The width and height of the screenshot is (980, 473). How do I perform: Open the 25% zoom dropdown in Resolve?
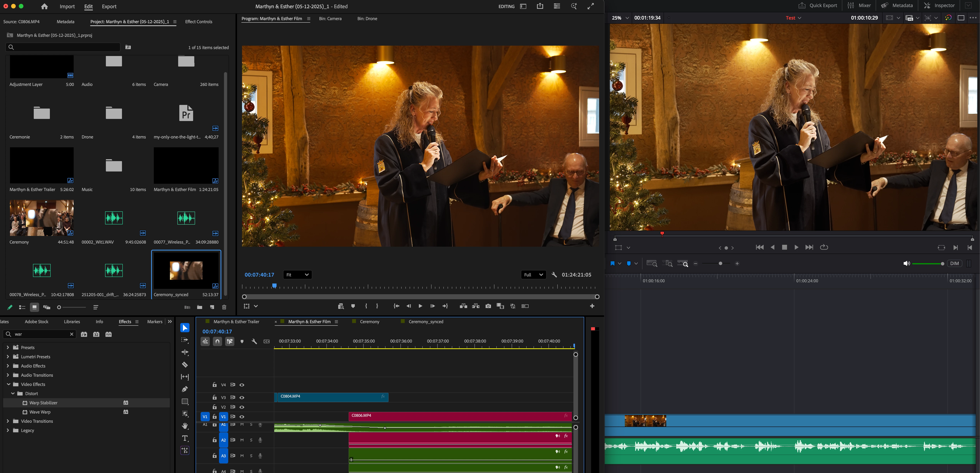click(x=620, y=18)
